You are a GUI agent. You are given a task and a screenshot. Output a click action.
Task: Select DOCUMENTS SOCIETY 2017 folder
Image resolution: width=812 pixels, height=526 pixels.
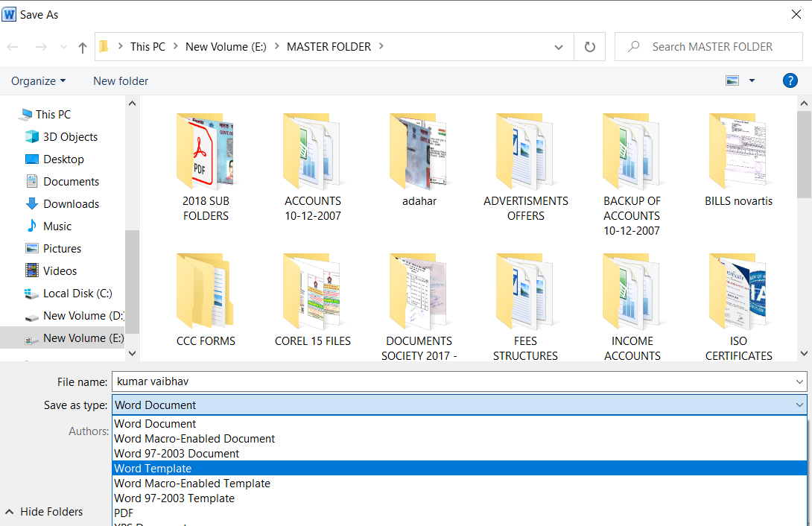419,306
